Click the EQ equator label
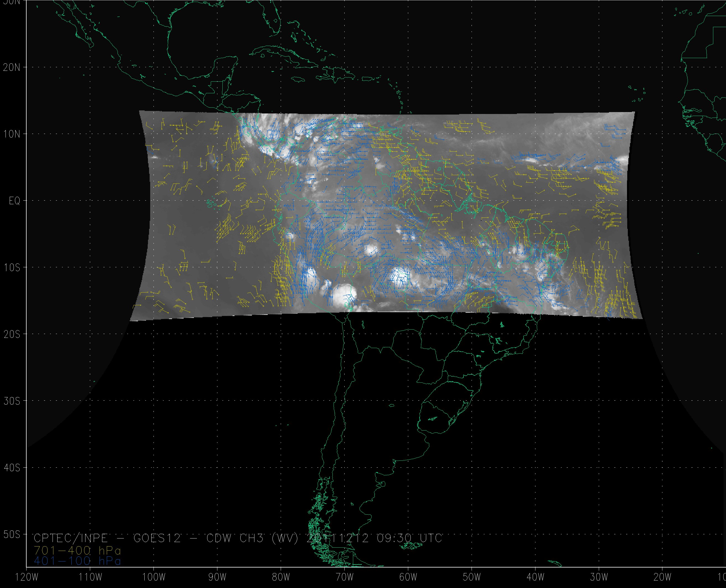This screenshot has height=588, width=726. 15,201
